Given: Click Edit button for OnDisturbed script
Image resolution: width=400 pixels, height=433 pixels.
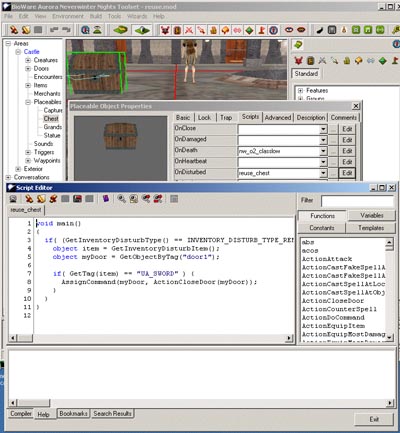Looking at the screenshot, I should (347, 173).
